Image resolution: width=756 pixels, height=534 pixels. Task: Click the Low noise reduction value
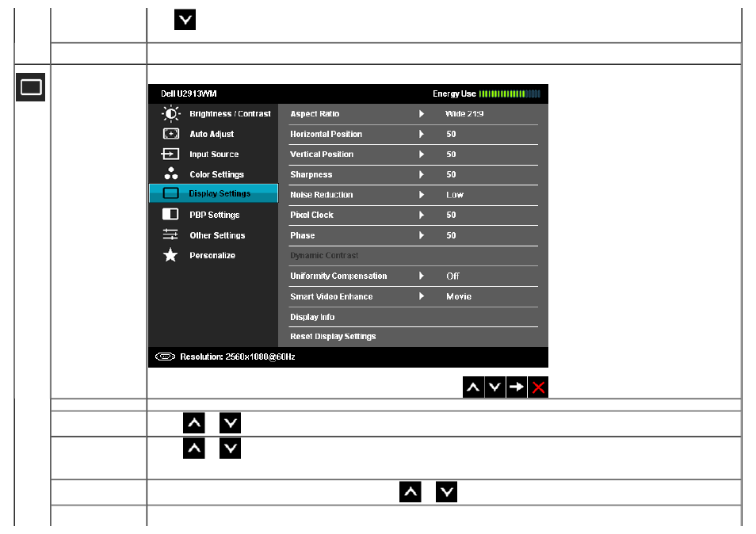(455, 195)
